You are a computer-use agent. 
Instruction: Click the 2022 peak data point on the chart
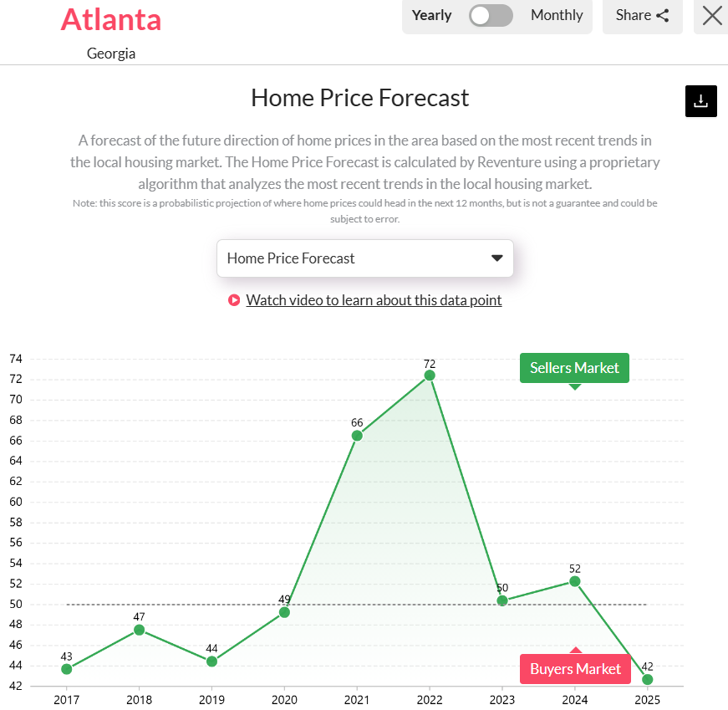pyautogui.click(x=429, y=375)
